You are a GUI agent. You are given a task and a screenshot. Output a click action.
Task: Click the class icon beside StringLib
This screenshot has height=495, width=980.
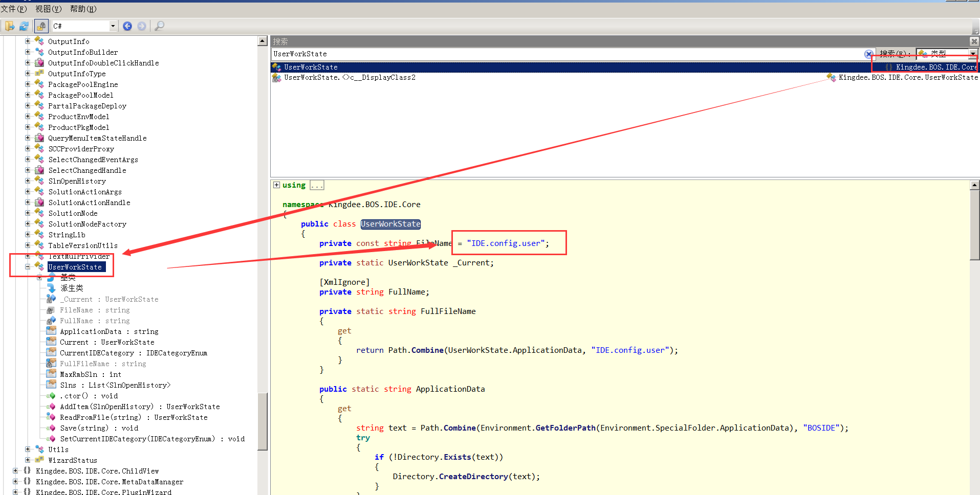(39, 234)
